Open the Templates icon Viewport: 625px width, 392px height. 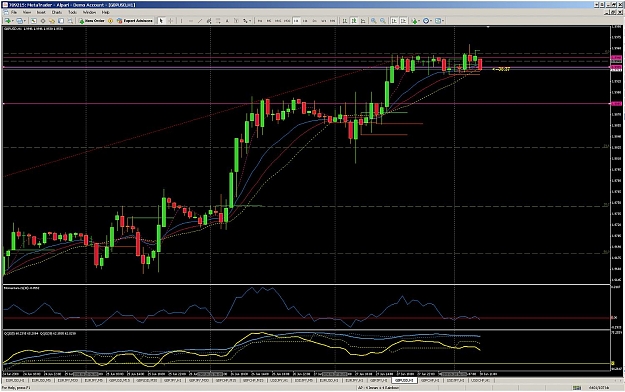pyautogui.click(x=437, y=21)
